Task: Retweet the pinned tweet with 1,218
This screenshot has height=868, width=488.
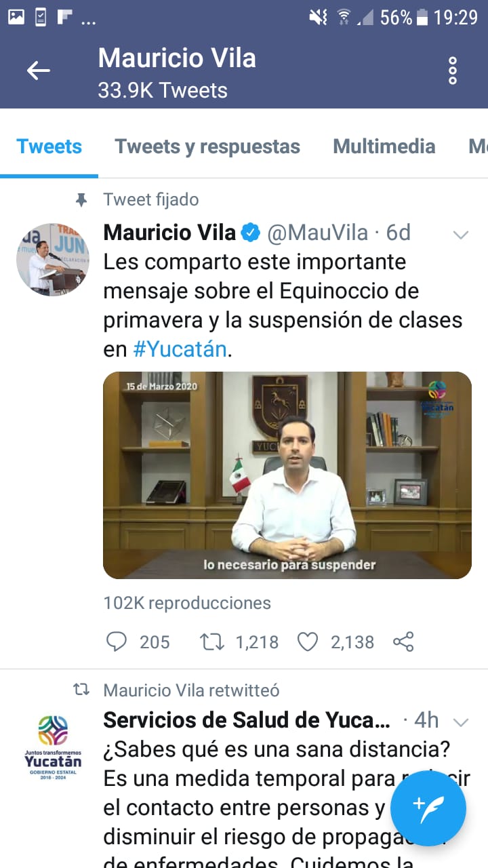Action: (x=212, y=642)
